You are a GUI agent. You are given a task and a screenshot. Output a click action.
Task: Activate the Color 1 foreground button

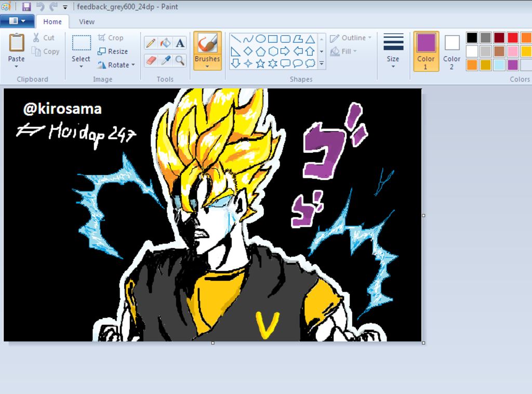click(426, 51)
